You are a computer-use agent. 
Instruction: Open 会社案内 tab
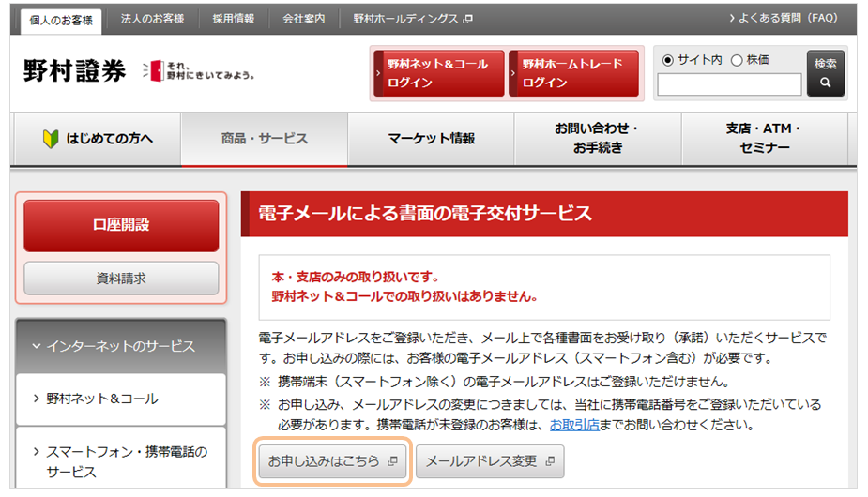[x=303, y=19]
